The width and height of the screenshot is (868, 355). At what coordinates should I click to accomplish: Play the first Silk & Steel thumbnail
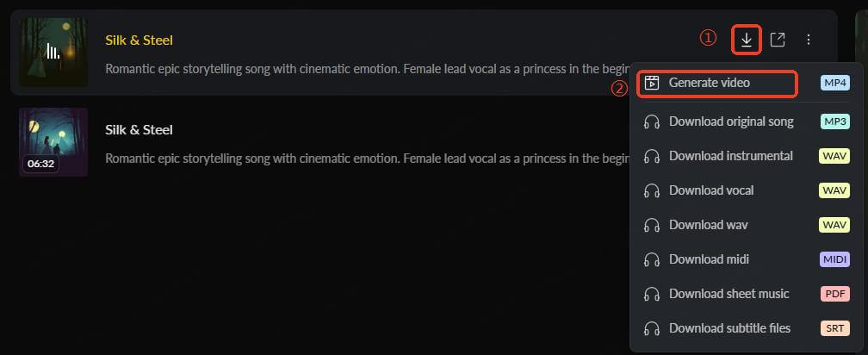[x=53, y=52]
